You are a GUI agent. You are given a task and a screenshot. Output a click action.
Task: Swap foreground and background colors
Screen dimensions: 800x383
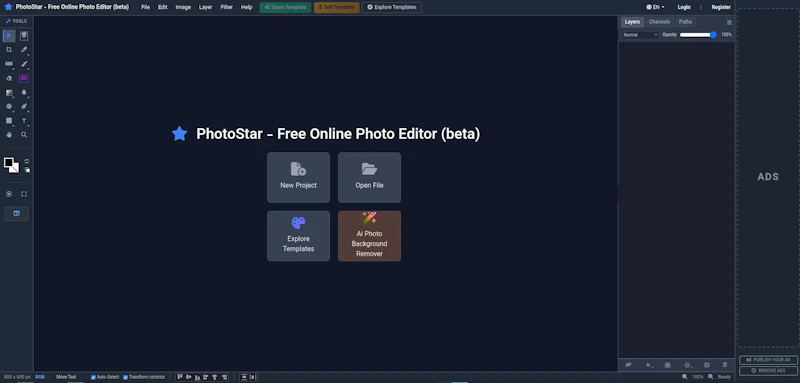click(27, 161)
